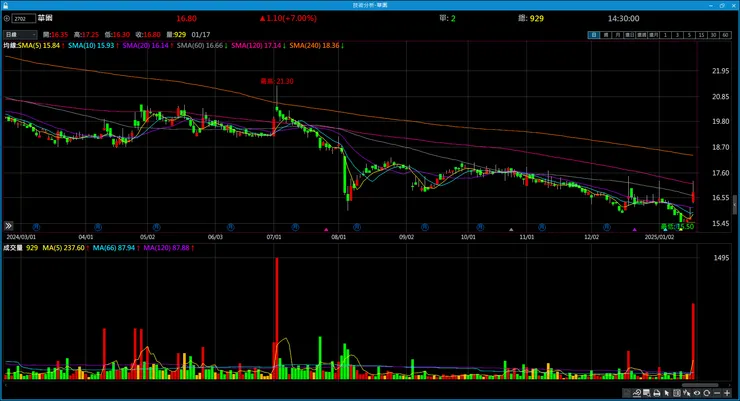Click the low price annotation 15.50
This screenshot has height=401, width=740.
677,226
